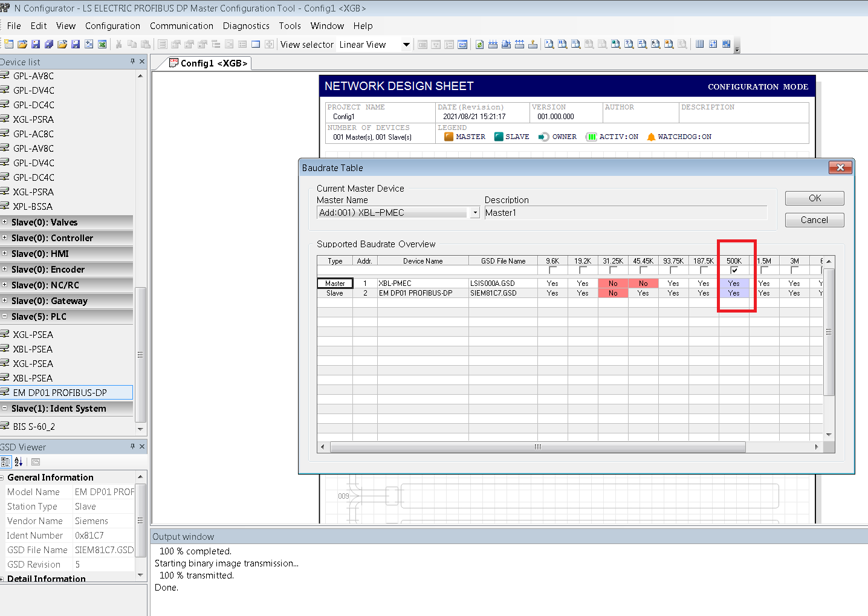Image resolution: width=868 pixels, height=616 pixels.
Task: Switch GSD Viewer to categorized view
Action: (6, 462)
